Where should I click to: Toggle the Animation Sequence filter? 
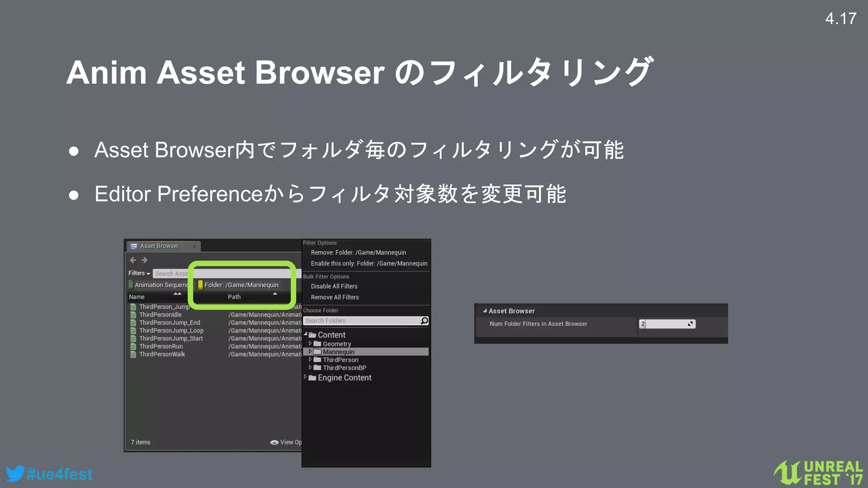click(x=159, y=285)
